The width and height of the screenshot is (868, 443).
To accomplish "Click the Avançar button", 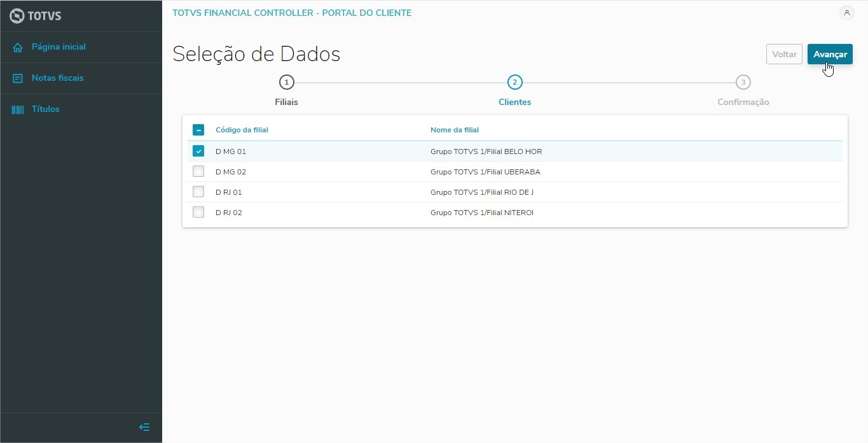I will click(830, 54).
